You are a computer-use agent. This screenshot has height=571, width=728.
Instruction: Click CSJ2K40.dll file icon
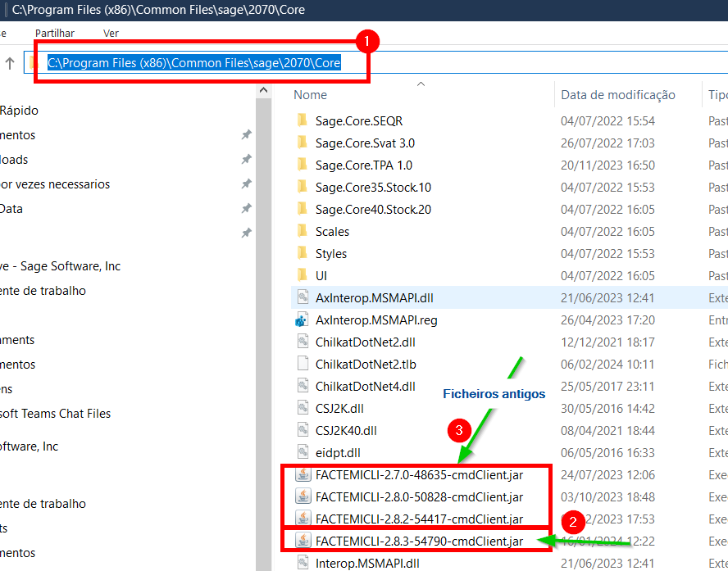[303, 430]
